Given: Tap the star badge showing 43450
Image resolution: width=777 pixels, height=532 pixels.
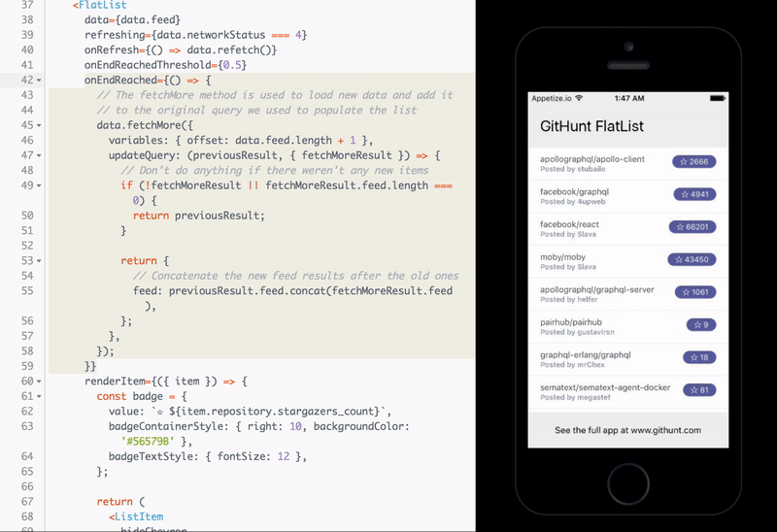Looking at the screenshot, I should coord(692,259).
